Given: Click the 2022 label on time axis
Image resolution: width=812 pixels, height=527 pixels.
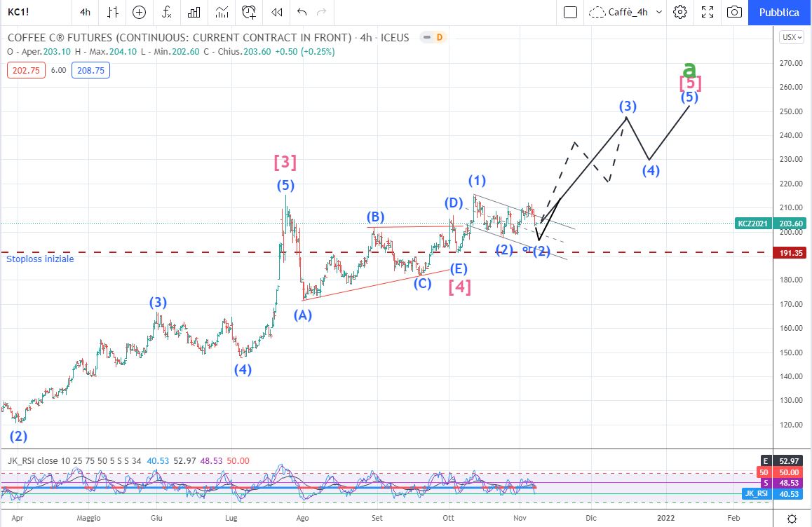Looking at the screenshot, I should 665,518.
